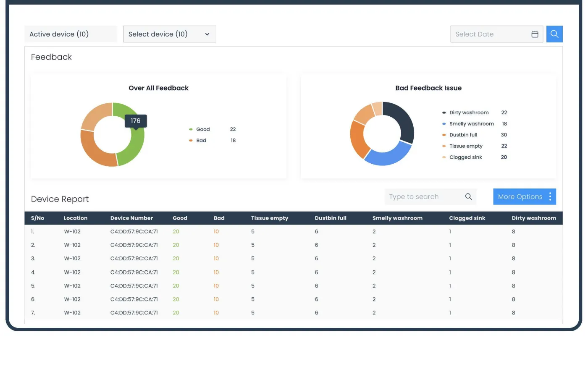
Task: Click the Over All Feedback chart title
Action: tap(158, 88)
